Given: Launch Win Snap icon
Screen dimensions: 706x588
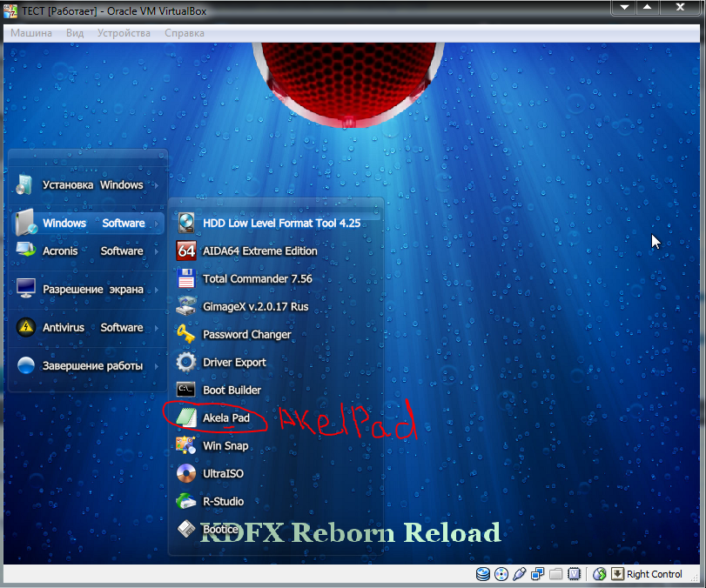Looking at the screenshot, I should coord(186,445).
